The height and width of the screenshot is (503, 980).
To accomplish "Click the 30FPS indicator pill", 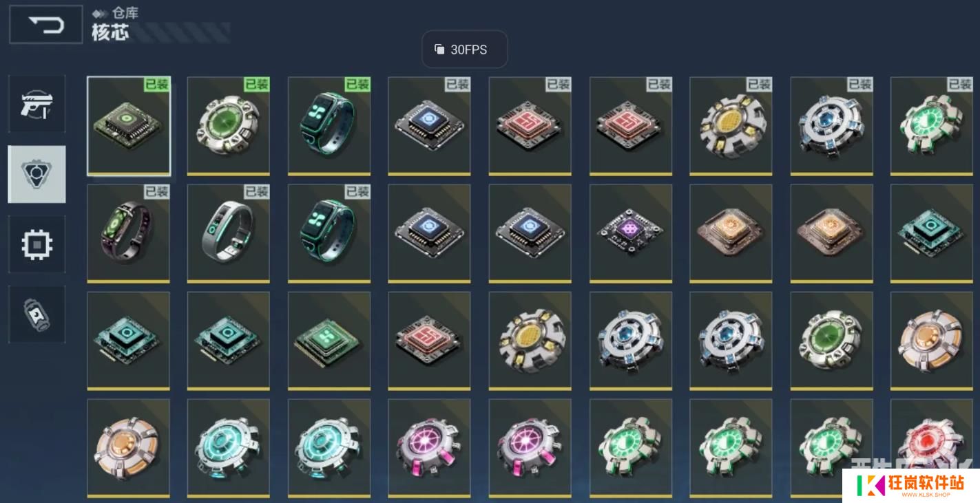I will click(x=465, y=50).
